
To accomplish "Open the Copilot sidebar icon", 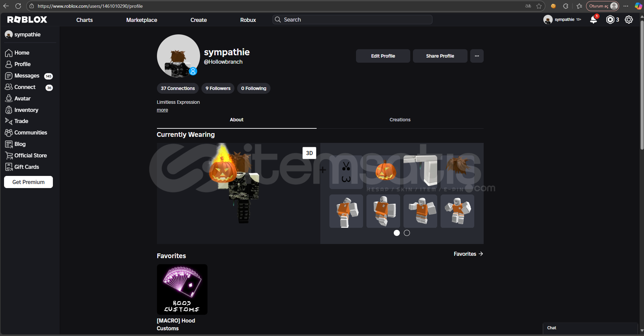I will 638,6.
